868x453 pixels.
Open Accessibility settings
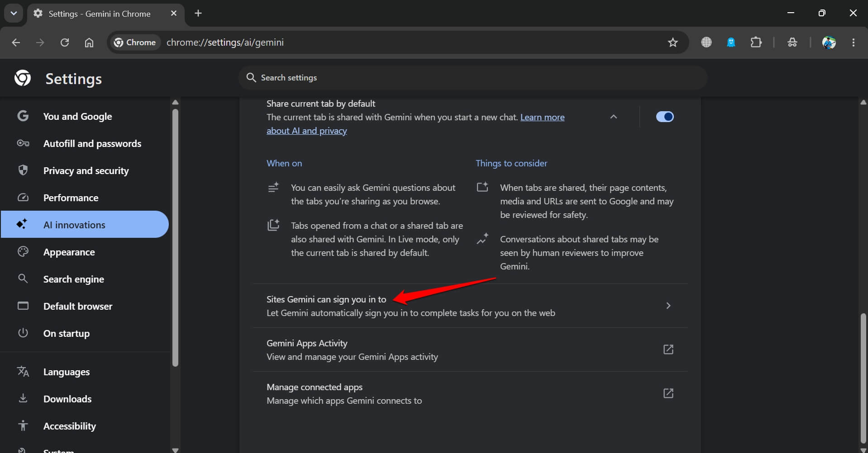point(85,426)
